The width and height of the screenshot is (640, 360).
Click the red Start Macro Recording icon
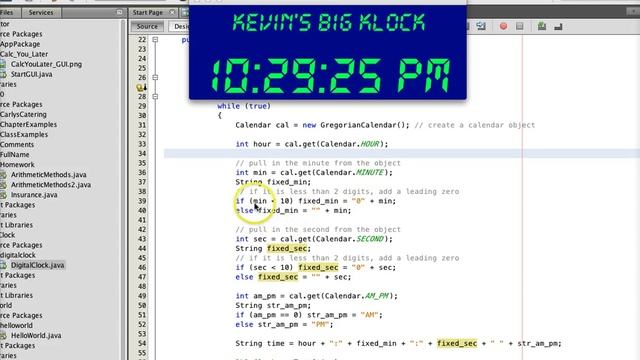503,26
